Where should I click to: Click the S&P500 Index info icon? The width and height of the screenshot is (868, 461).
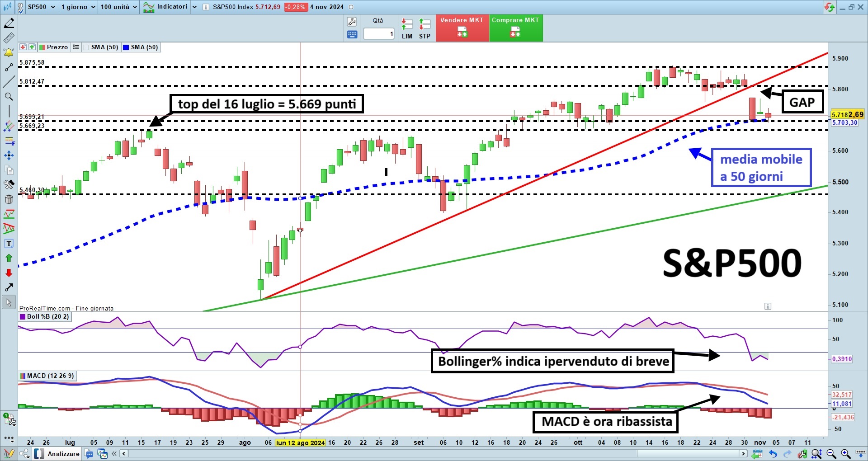click(206, 7)
